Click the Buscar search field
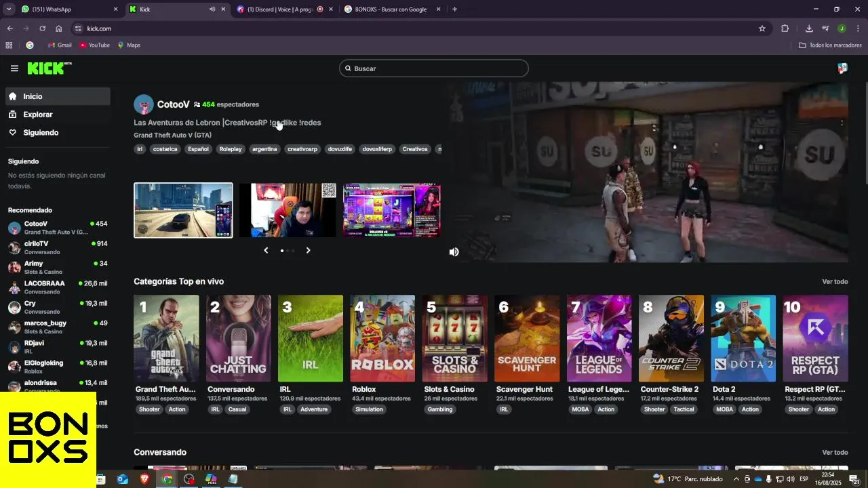 tap(434, 68)
